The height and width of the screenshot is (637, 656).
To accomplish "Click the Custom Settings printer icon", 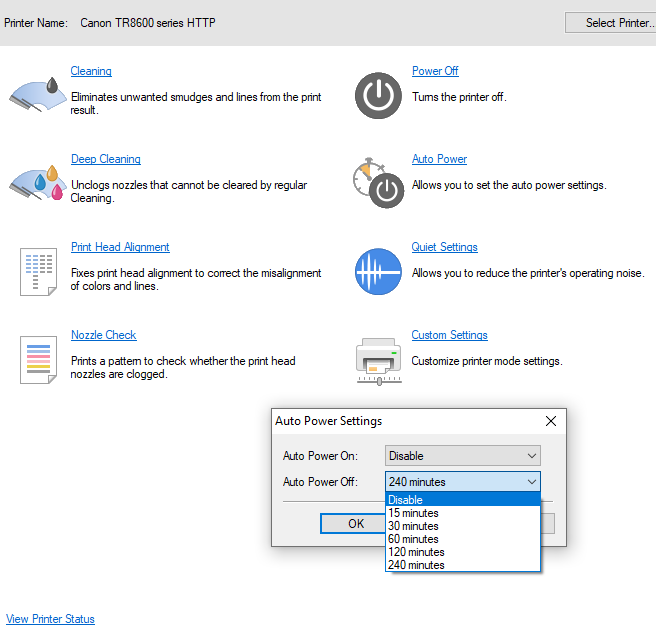I will [x=377, y=359].
